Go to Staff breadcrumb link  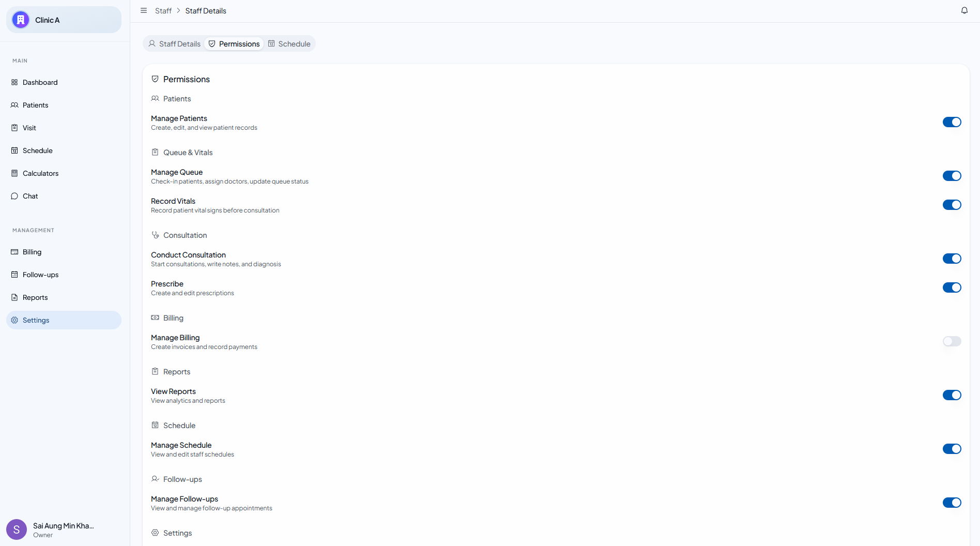point(163,11)
